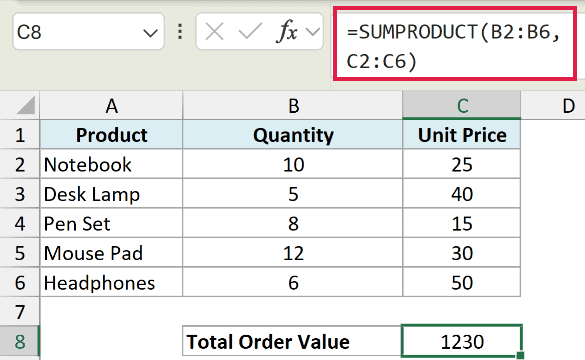585x360 pixels.
Task: Select row 7 header
Action: point(20,312)
